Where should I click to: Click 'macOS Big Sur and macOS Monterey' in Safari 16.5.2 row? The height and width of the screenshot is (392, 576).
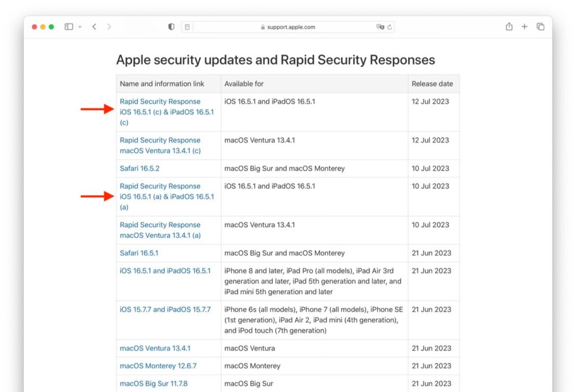tap(285, 168)
